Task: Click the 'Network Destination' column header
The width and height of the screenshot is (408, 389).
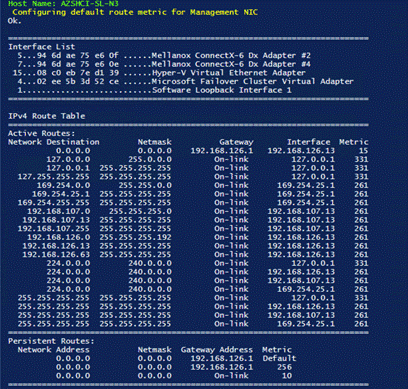Action: click(x=54, y=142)
